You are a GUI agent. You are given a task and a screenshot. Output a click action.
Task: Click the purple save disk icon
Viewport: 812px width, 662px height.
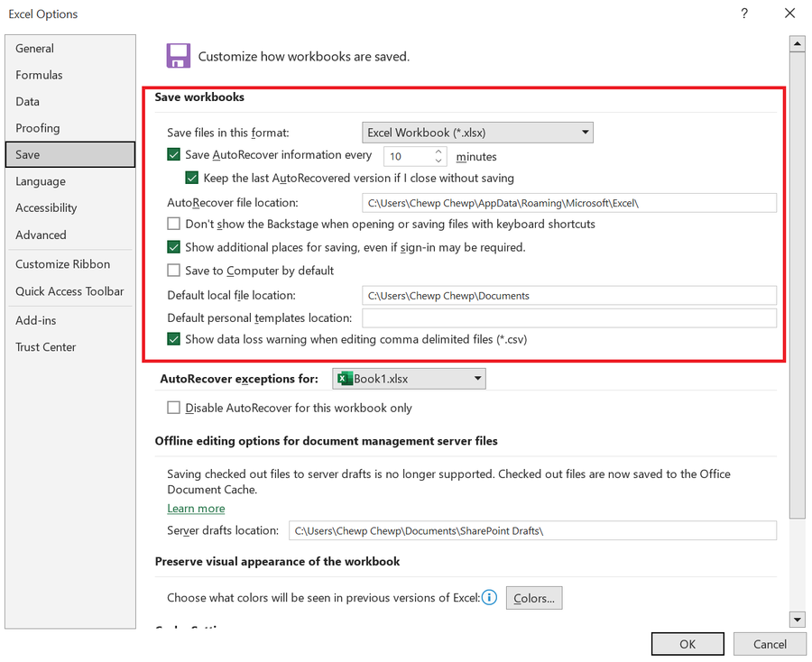pos(178,56)
